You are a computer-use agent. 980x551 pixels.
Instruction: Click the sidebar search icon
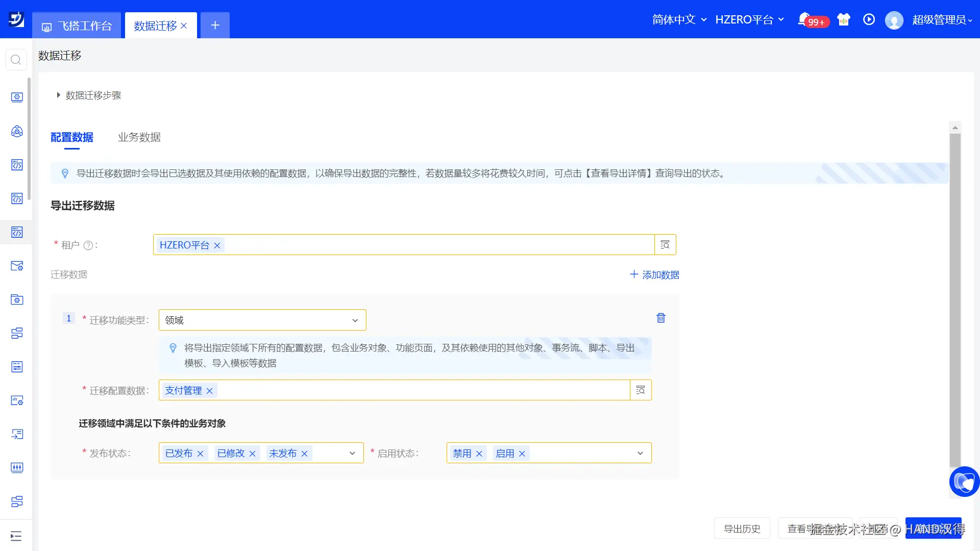pyautogui.click(x=16, y=60)
